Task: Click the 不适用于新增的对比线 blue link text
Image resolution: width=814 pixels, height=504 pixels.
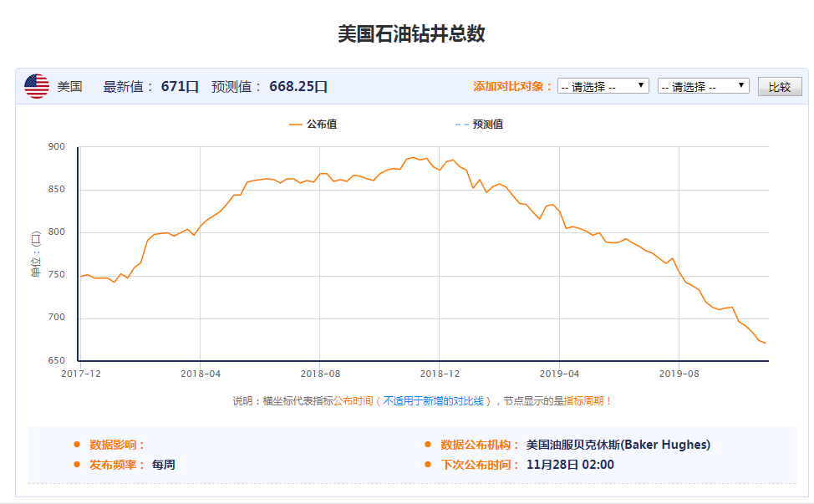Action: click(434, 401)
